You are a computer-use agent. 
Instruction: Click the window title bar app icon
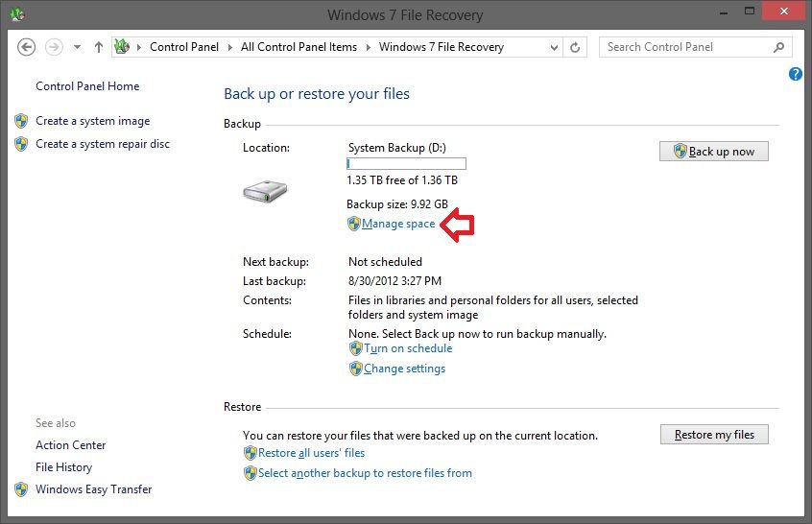point(17,14)
